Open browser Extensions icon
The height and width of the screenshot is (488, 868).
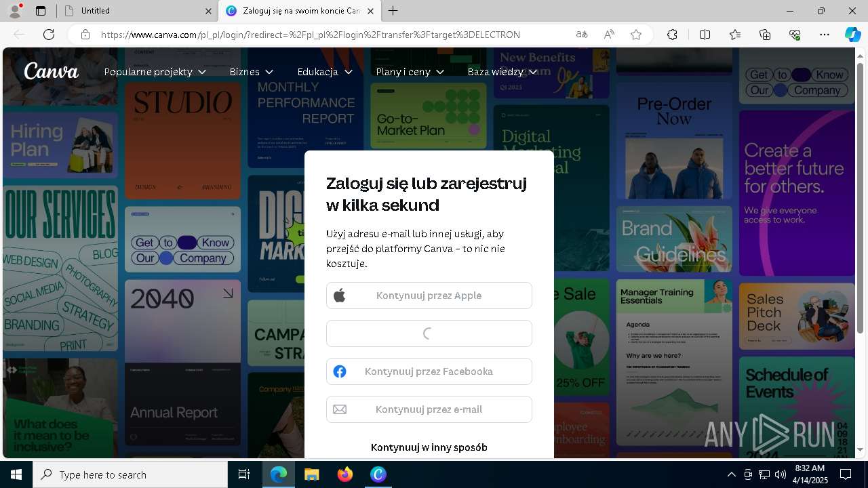tap(672, 35)
